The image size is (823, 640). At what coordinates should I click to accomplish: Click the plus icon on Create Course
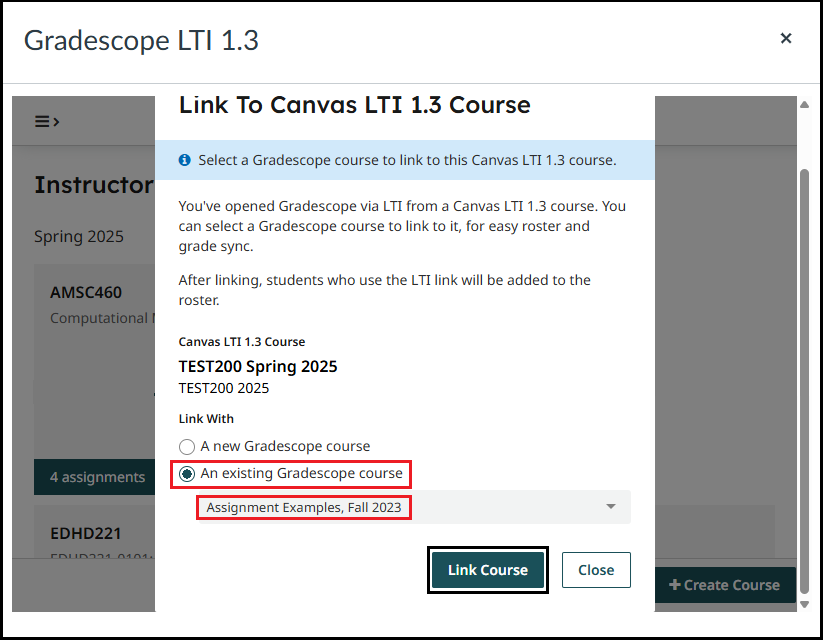(674, 584)
